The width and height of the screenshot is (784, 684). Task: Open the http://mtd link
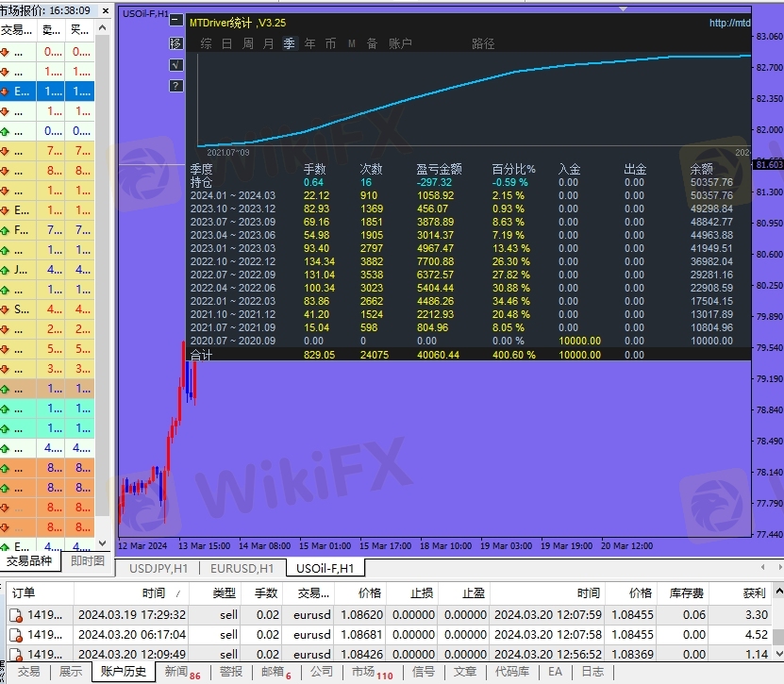pos(729,23)
